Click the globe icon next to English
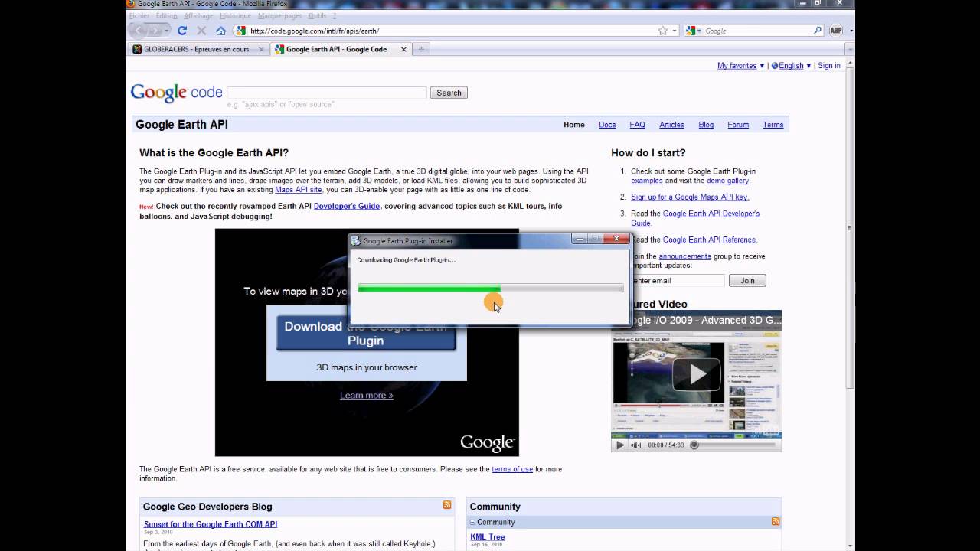The image size is (980, 551). pyautogui.click(x=775, y=66)
